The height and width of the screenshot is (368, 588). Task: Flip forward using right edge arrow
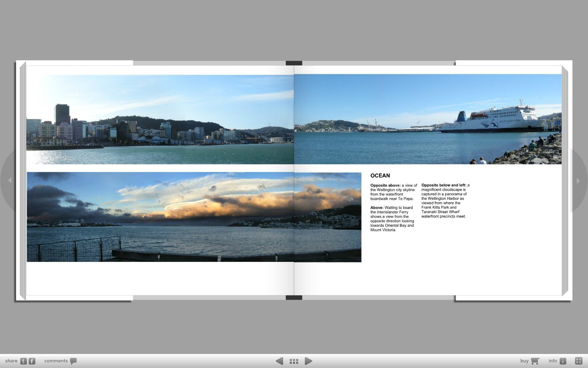click(x=578, y=181)
